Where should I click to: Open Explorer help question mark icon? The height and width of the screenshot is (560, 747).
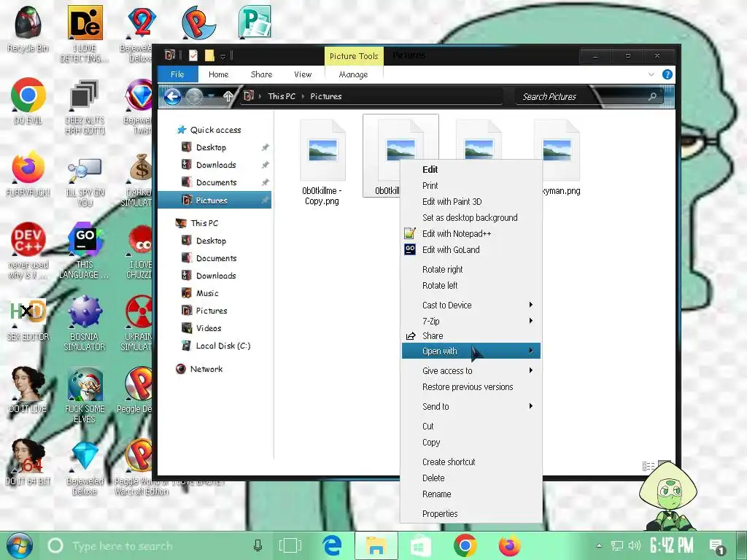(667, 74)
